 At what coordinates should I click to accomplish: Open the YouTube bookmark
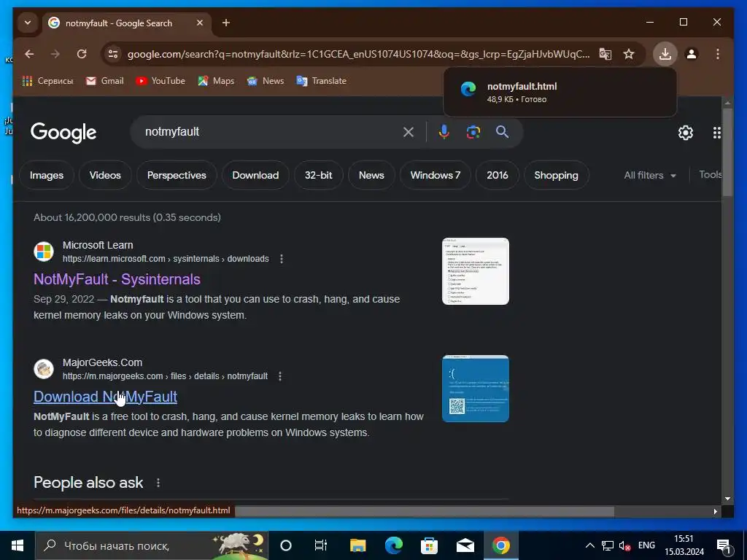[x=160, y=81]
